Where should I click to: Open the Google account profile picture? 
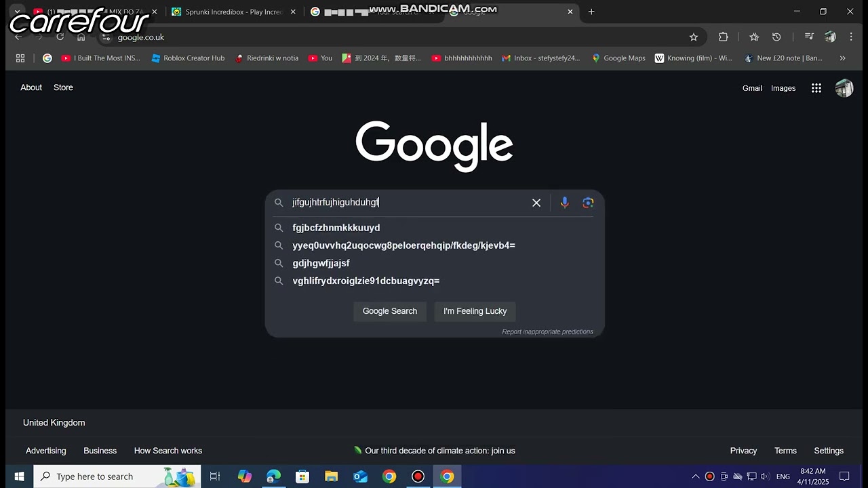tap(844, 88)
